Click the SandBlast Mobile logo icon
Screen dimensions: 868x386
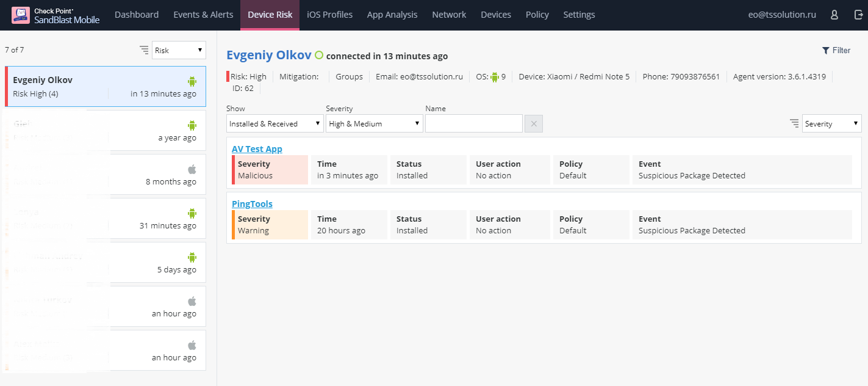(21, 15)
